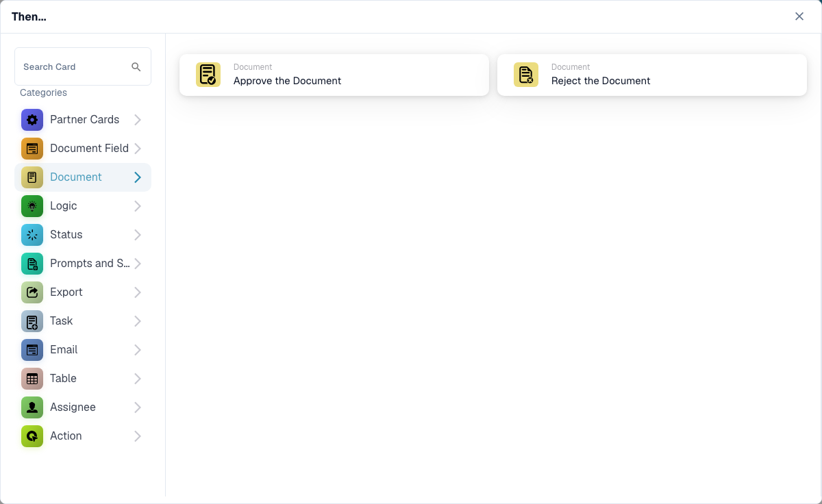The image size is (822, 504).
Task: Click the highlighted Document category label
Action: [x=75, y=177]
